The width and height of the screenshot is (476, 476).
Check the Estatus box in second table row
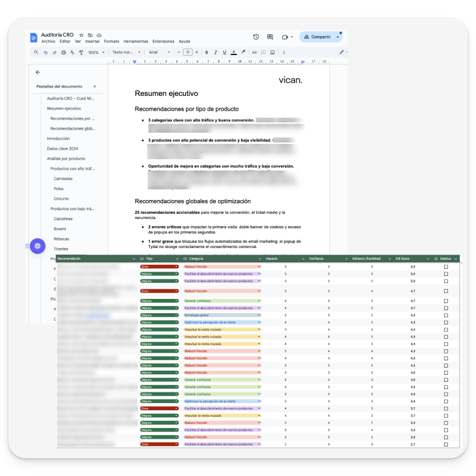pos(446,274)
